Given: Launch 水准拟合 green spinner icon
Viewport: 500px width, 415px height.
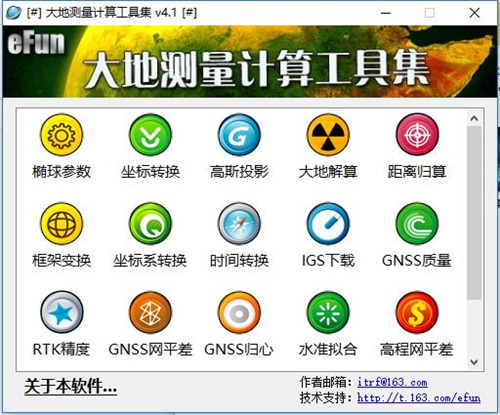Looking at the screenshot, I should coord(328,312).
